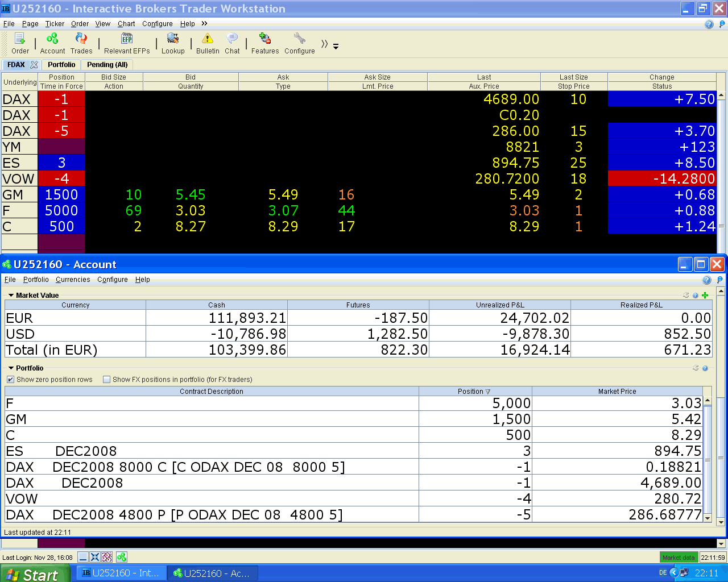This screenshot has width=728, height=582.
Task: Open the View menu in Trader Workstation
Action: (103, 24)
